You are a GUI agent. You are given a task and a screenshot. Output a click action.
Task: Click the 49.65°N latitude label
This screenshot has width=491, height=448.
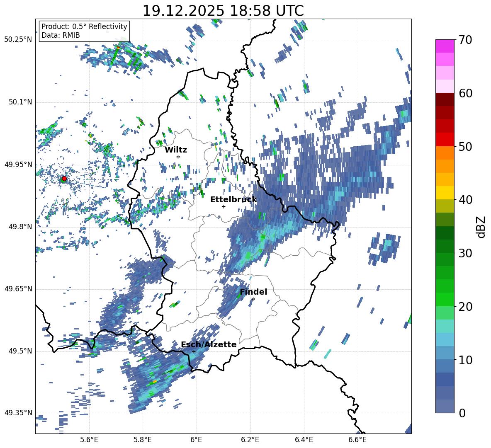[18, 289]
